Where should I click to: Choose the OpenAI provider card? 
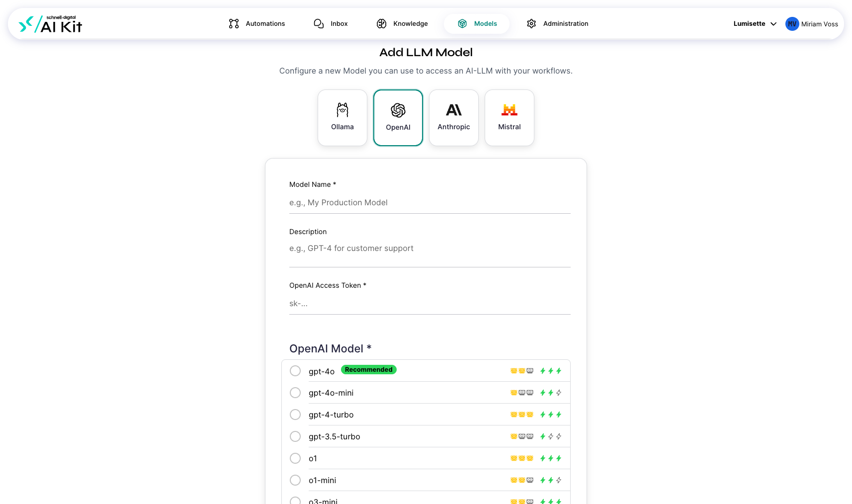tap(398, 118)
